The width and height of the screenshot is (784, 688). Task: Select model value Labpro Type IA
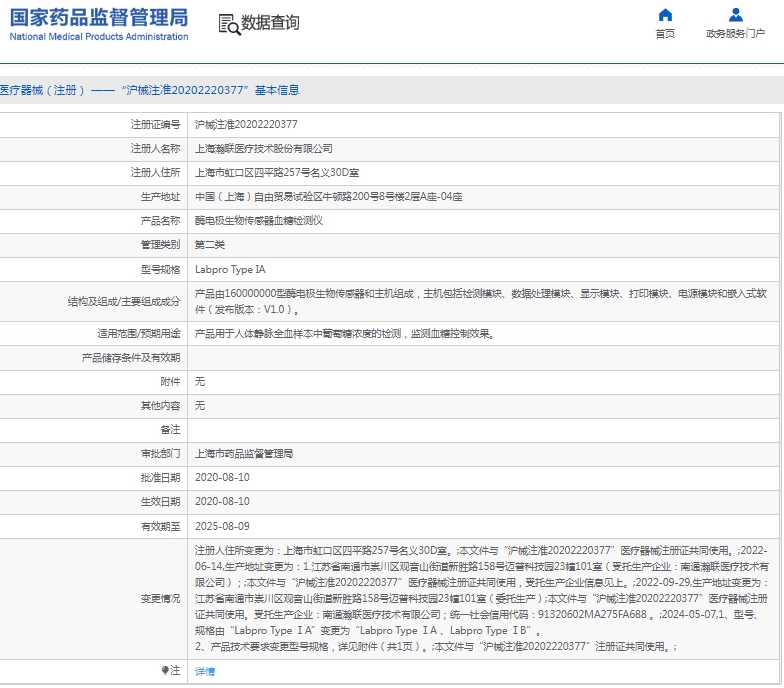(x=230, y=270)
